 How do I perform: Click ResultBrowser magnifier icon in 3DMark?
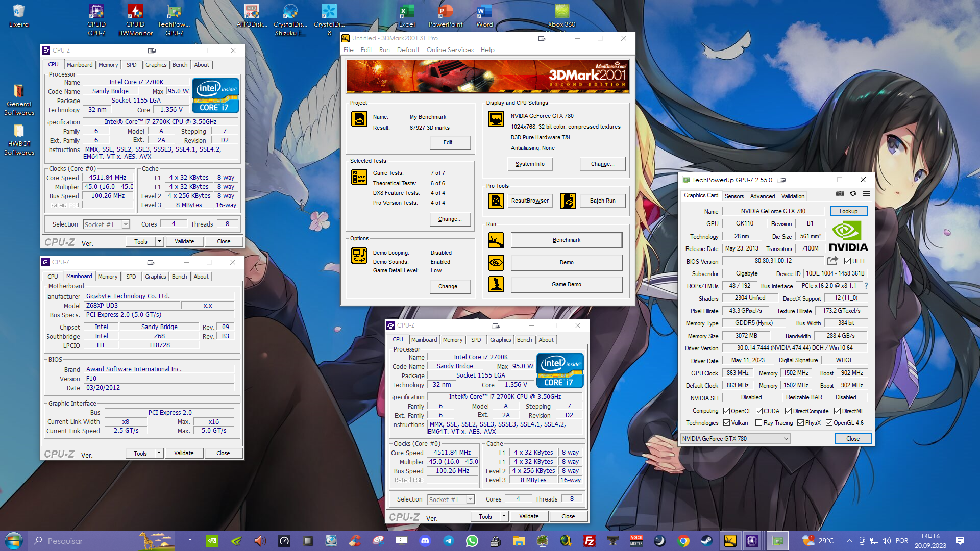click(496, 201)
